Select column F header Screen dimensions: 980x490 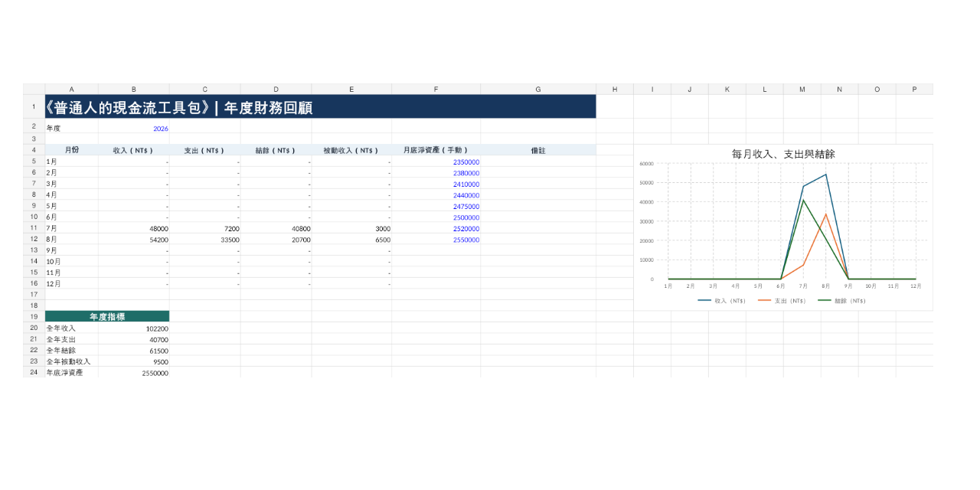(436, 90)
